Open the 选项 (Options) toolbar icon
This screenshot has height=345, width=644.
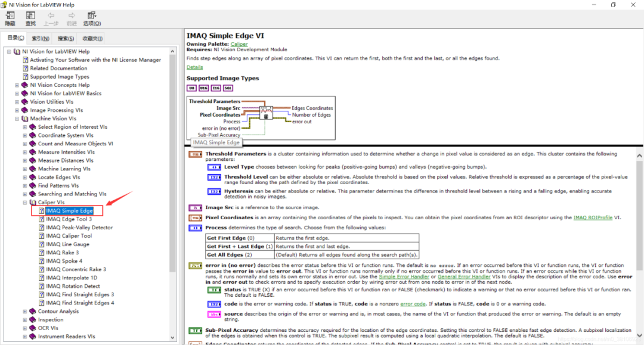pos(91,18)
